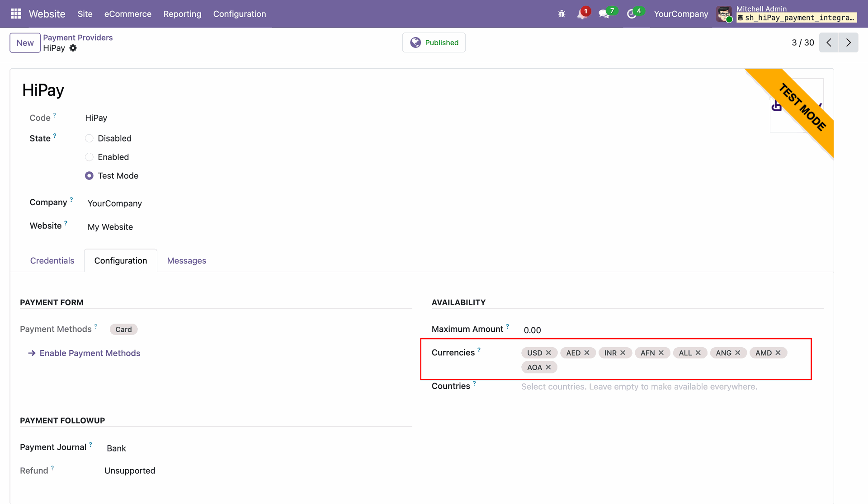Click Enable Payment Methods link
This screenshot has width=868, height=504.
pyautogui.click(x=84, y=353)
